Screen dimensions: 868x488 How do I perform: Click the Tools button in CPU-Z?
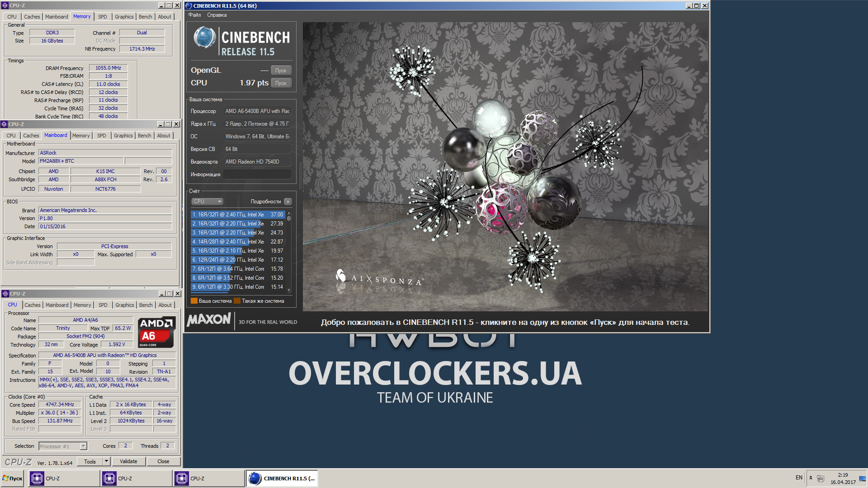[90, 461]
